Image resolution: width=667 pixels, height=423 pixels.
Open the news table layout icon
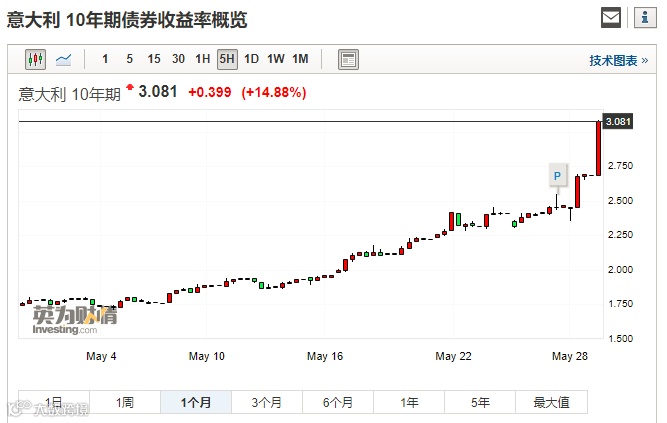pyautogui.click(x=348, y=60)
